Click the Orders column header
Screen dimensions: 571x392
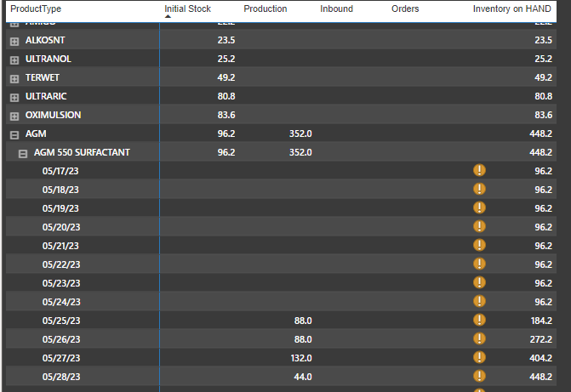coord(405,9)
